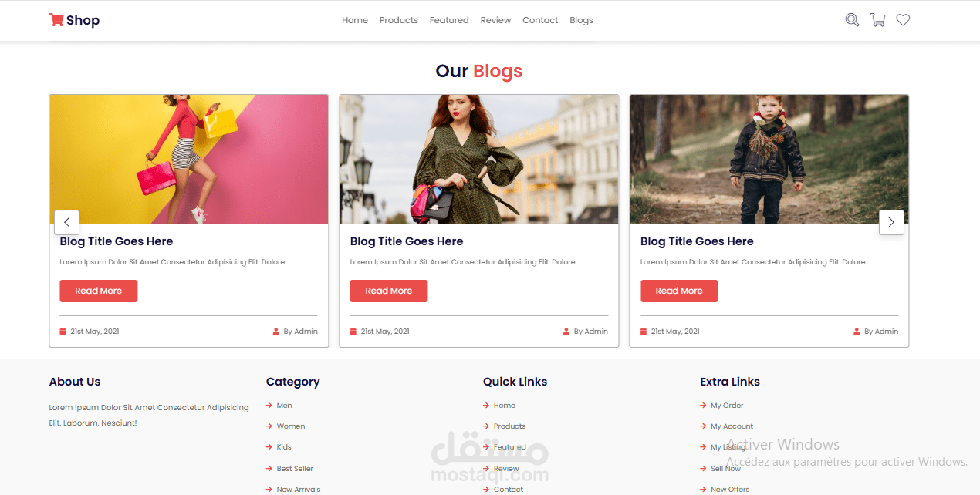Open the boy in forest blog image
Viewport: 980px width, 495px height.
click(769, 159)
